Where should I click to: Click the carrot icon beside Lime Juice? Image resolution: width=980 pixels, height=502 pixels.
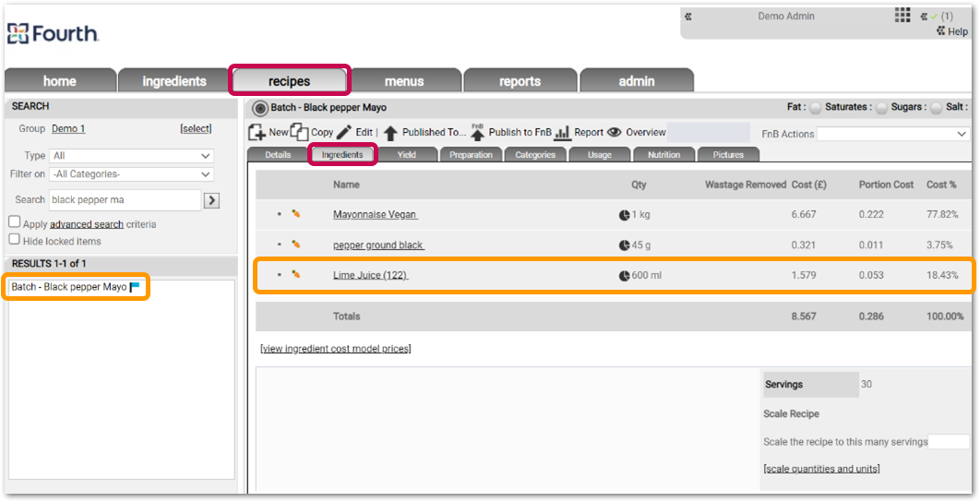pyautogui.click(x=295, y=274)
